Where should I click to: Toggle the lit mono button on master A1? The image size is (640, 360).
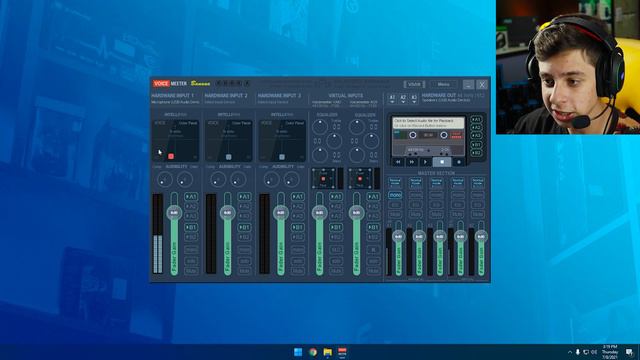(x=395, y=195)
